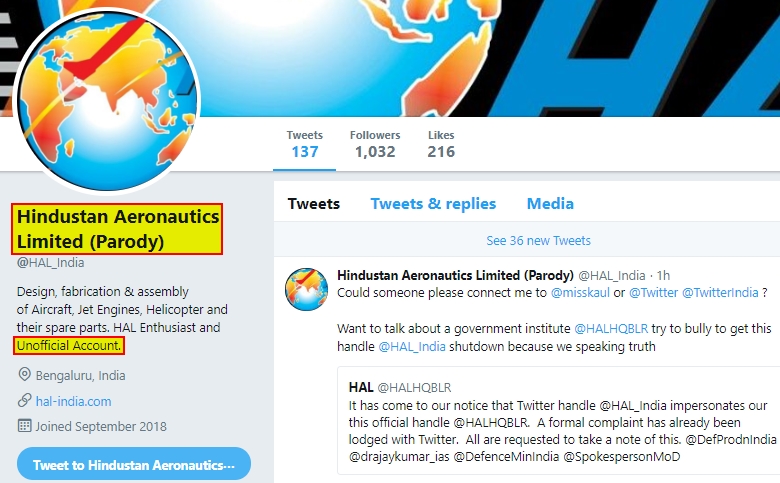The width and height of the screenshot is (780, 483).
Task: Click the calendar icon beside Joined September 2018
Action: tap(24, 426)
